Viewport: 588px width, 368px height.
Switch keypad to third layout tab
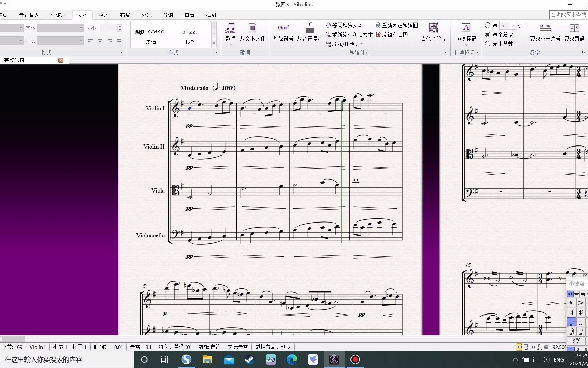pos(583,294)
